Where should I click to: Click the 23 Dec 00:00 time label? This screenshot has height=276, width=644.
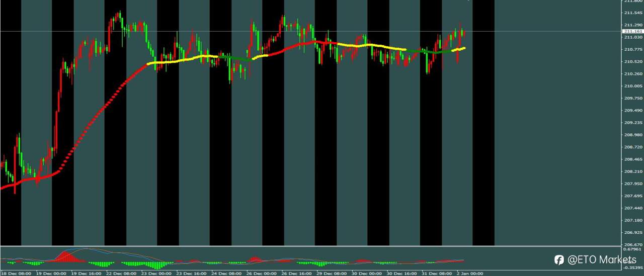tap(156, 273)
